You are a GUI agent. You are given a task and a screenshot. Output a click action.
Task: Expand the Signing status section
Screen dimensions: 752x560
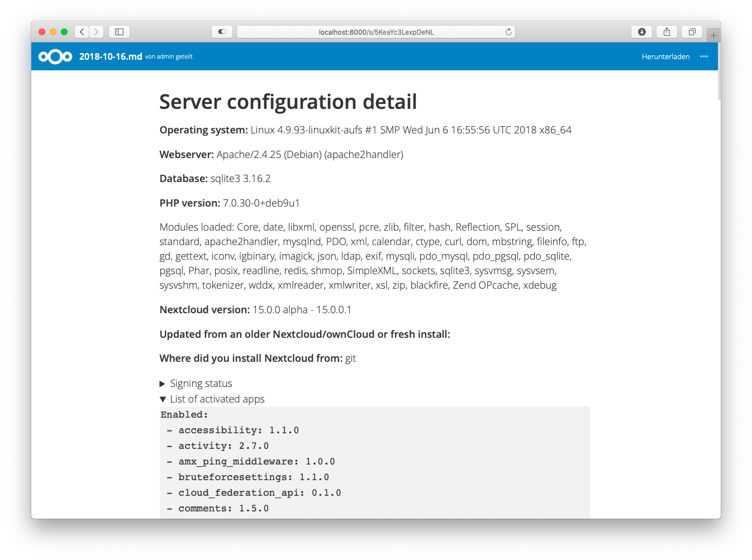[x=196, y=384]
